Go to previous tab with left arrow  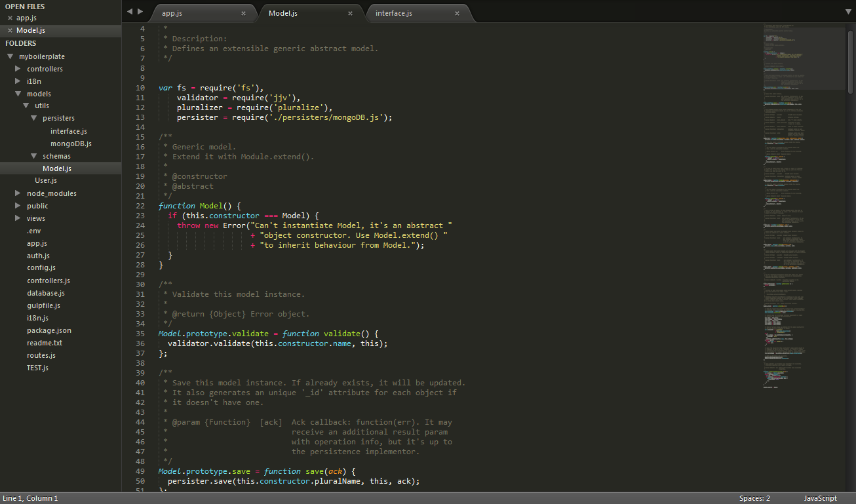click(130, 11)
